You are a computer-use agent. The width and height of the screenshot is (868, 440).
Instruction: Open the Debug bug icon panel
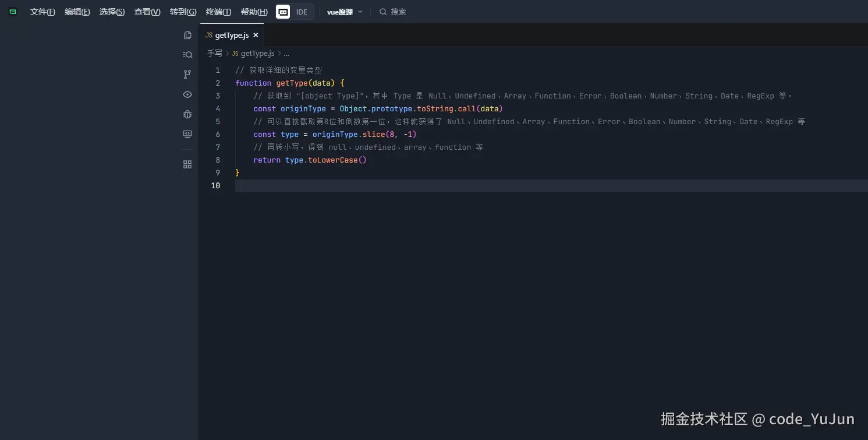pos(187,114)
